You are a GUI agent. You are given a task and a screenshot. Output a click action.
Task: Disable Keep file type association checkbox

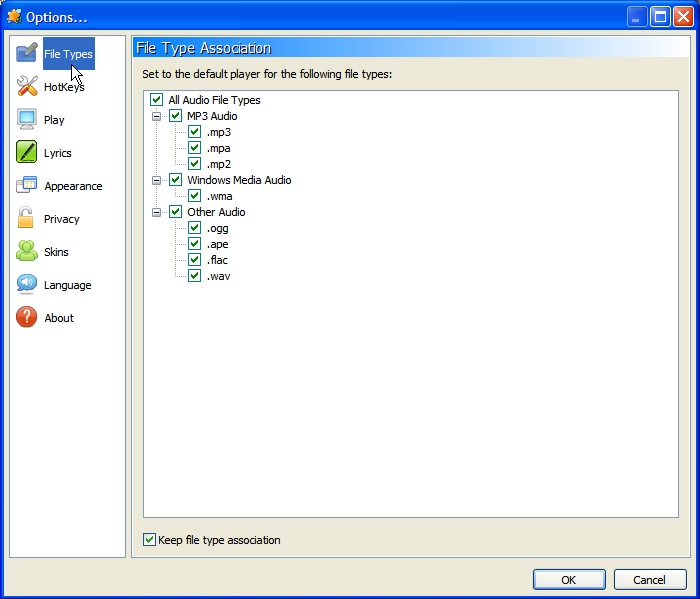click(x=149, y=540)
